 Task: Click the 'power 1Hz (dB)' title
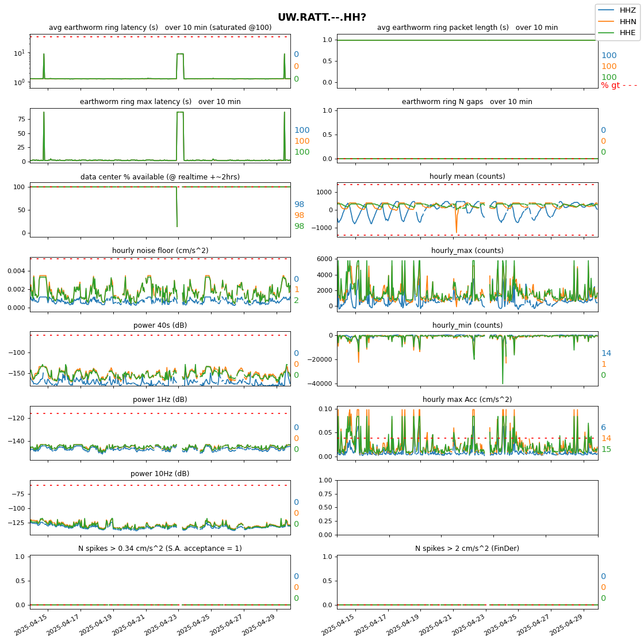pos(160,399)
